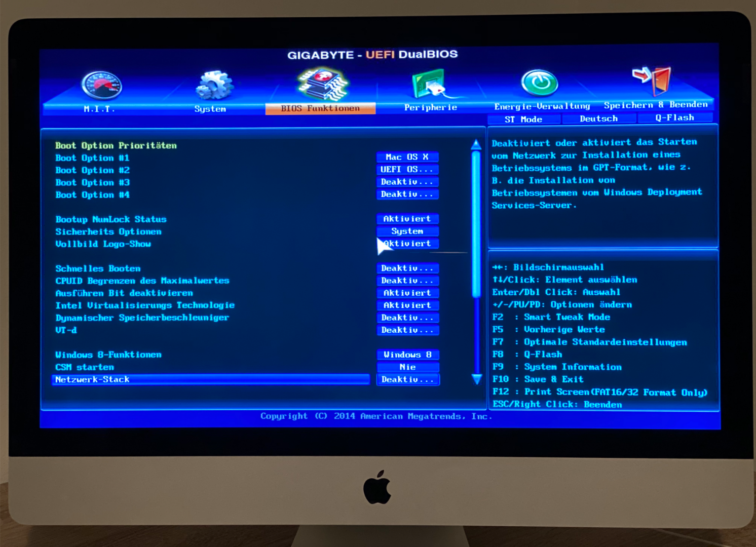756x547 pixels.
Task: Launch the Q-Flash button
Action: [675, 118]
